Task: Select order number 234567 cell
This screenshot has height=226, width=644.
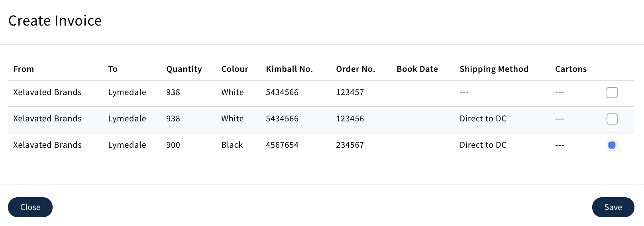Action: (350, 145)
